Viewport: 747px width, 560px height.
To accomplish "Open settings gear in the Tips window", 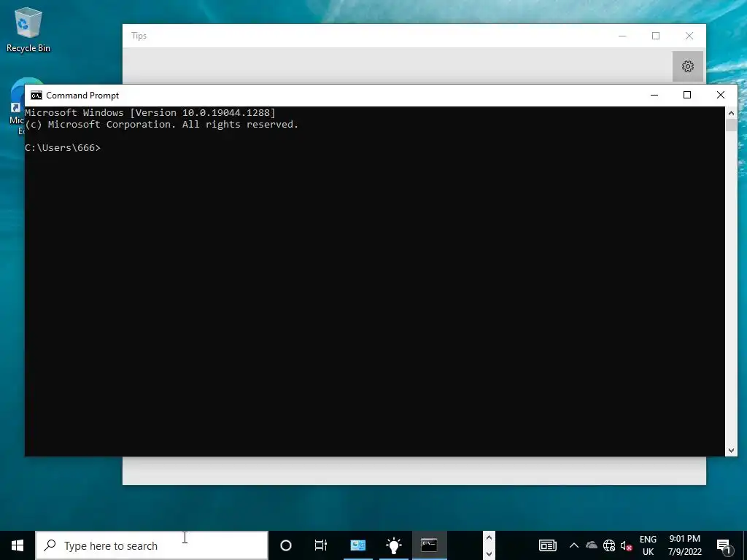I will click(687, 66).
